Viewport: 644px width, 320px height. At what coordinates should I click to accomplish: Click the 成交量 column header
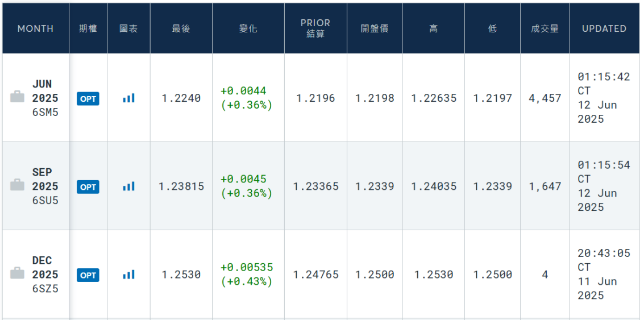coord(545,28)
